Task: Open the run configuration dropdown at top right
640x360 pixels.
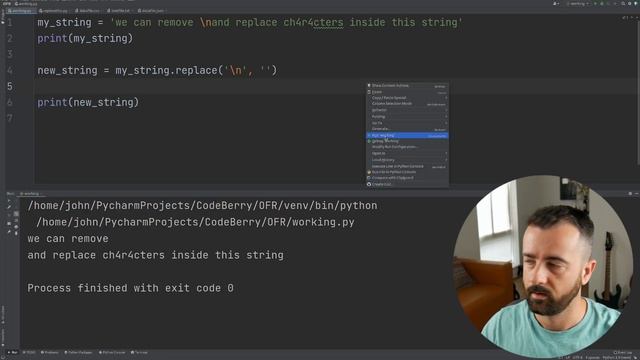Action: (579, 3)
